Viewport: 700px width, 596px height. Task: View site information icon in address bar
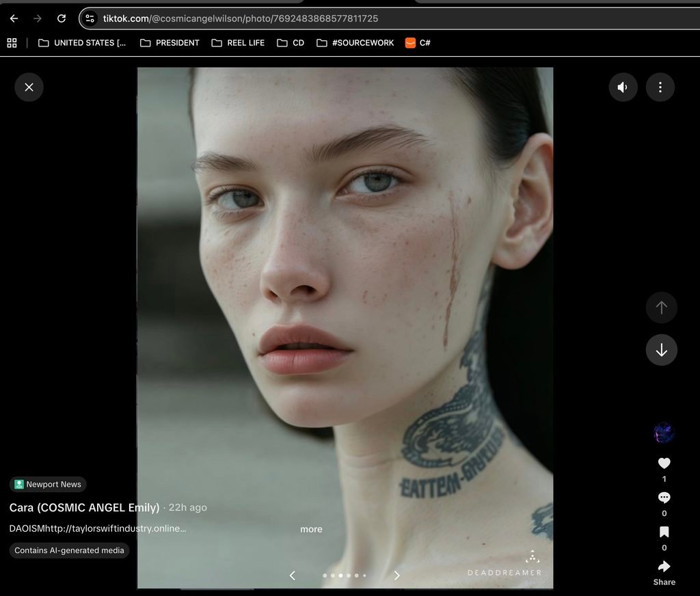90,18
